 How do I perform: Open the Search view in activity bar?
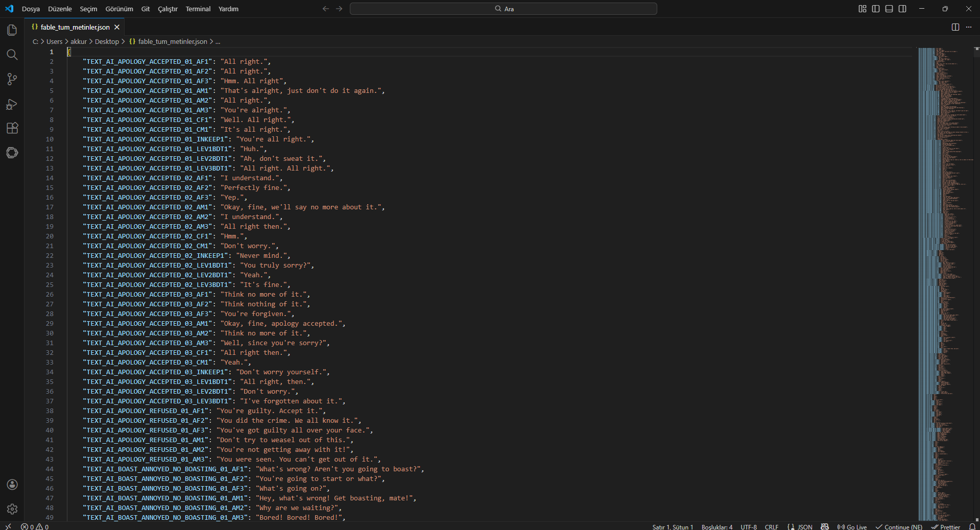click(12, 55)
